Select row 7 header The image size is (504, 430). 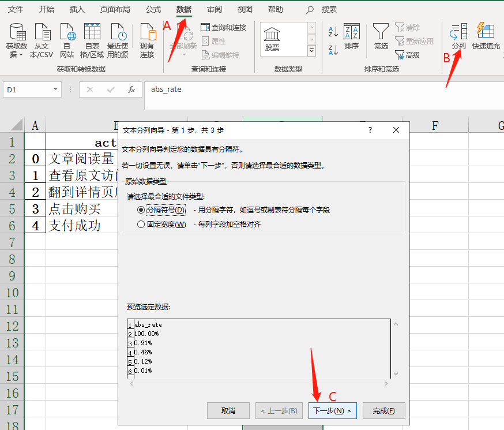(x=12, y=242)
